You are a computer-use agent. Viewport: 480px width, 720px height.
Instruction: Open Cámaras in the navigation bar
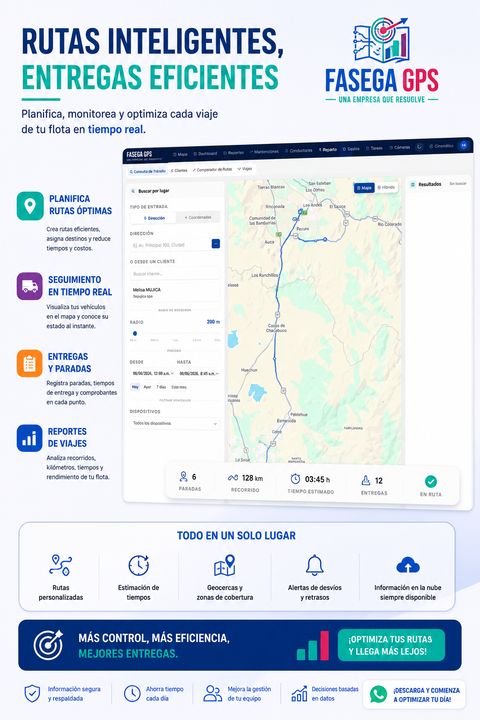click(x=400, y=147)
